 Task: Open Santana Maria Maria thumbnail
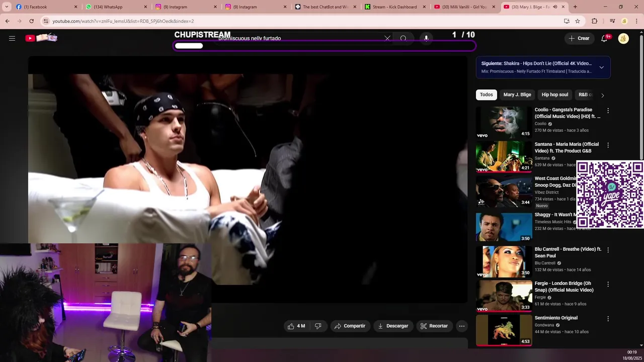[x=504, y=156]
